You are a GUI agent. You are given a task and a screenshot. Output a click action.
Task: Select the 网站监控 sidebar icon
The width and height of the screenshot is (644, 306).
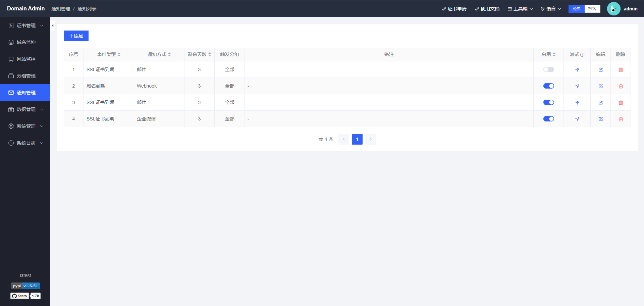(11, 59)
